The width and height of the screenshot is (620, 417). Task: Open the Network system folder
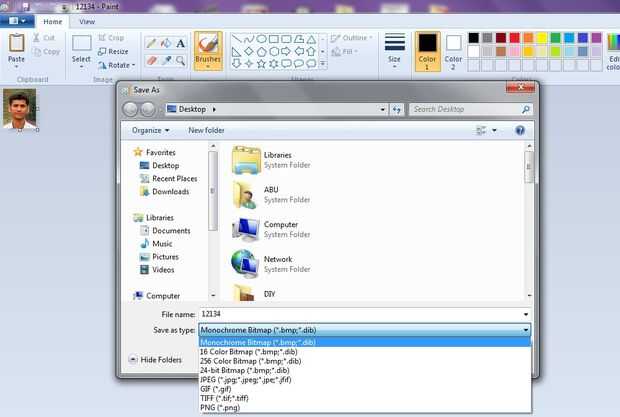272,264
